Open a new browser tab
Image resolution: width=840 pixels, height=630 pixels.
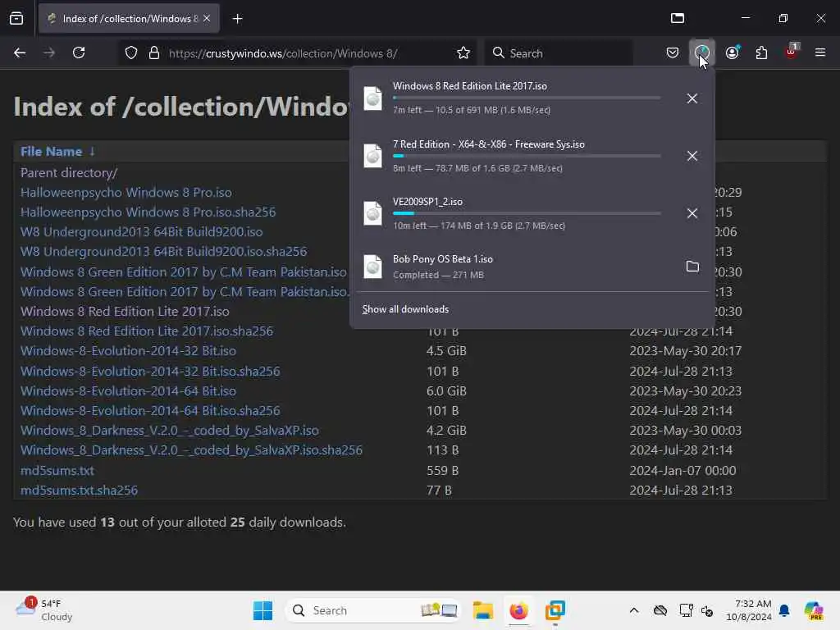pyautogui.click(x=237, y=19)
